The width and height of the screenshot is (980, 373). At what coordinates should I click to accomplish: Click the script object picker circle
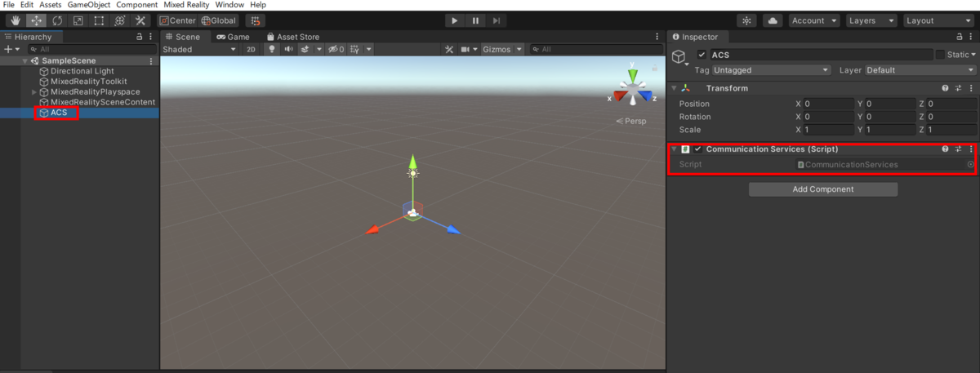(x=970, y=165)
